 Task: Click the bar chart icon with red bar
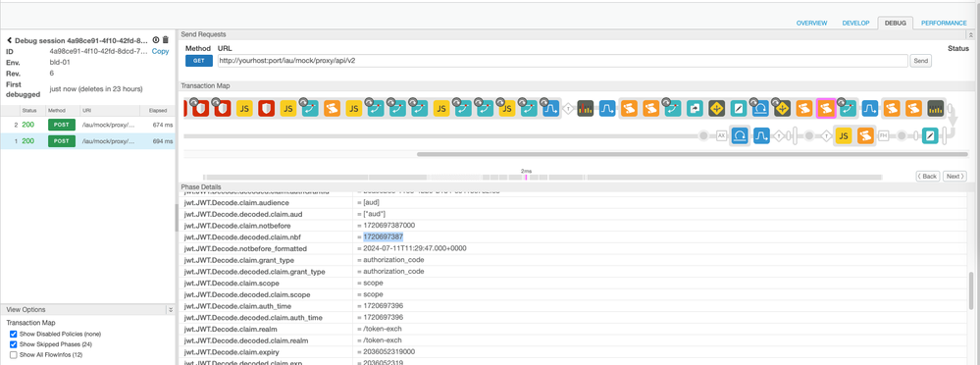point(585,109)
